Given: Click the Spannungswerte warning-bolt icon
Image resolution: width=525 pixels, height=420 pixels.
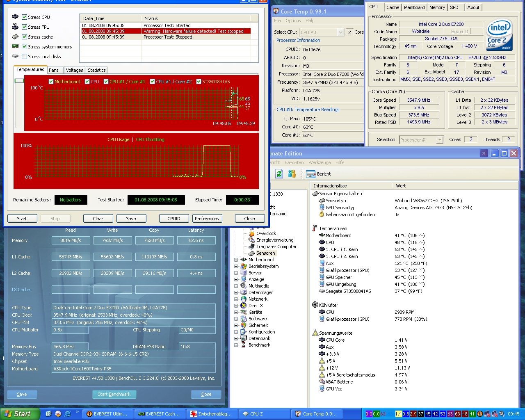Looking at the screenshot, I should (315, 333).
